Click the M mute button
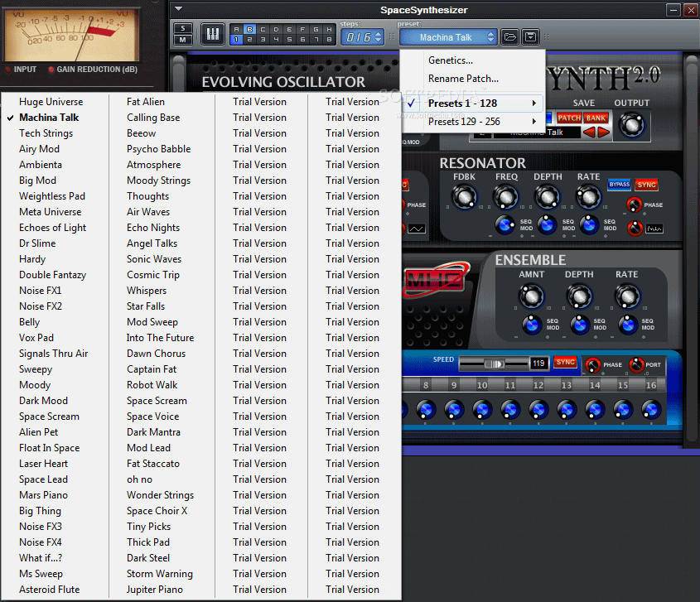 pos(182,40)
